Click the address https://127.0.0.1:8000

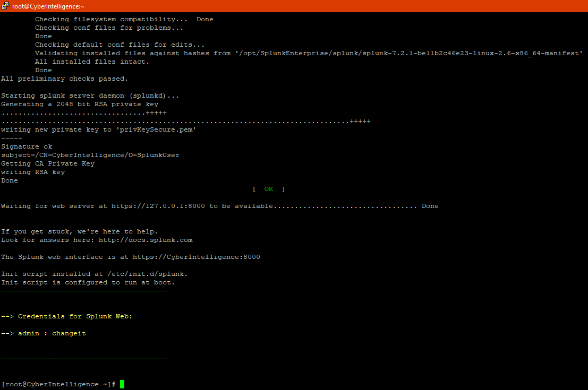[x=158, y=206]
